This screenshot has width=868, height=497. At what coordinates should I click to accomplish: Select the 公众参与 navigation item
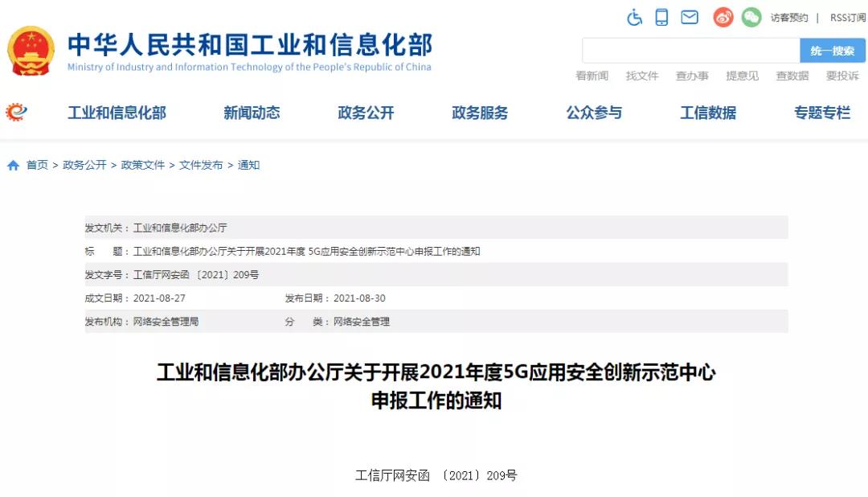click(594, 113)
